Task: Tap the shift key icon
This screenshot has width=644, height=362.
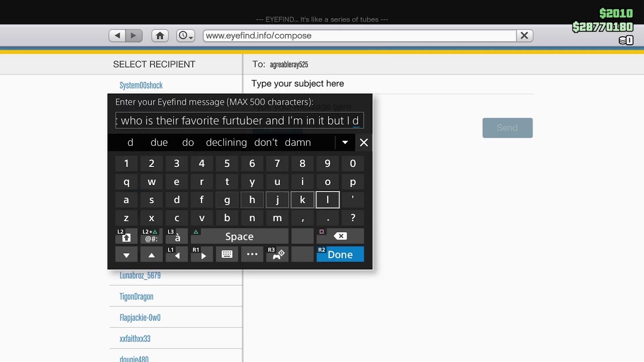Action: 126,237
